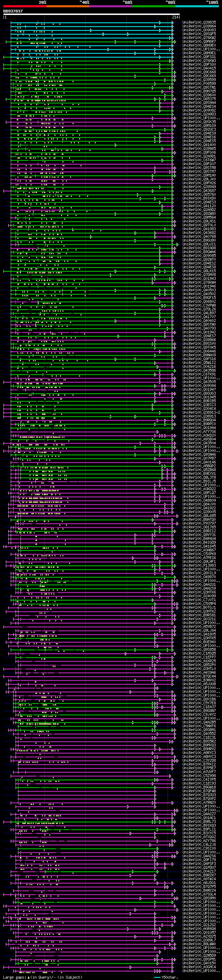Open hit UniRef100_Q40768

click(199, 237)
